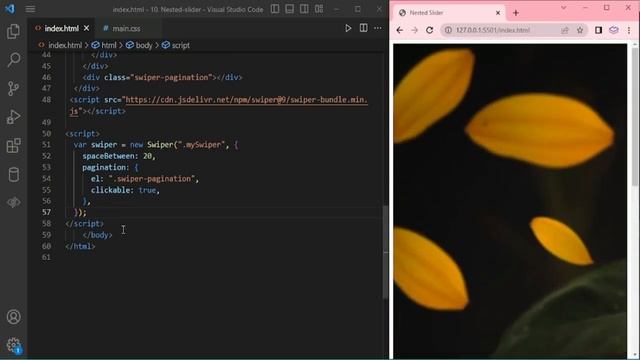
Task: View site information icon in address bar
Action: [x=448, y=30]
